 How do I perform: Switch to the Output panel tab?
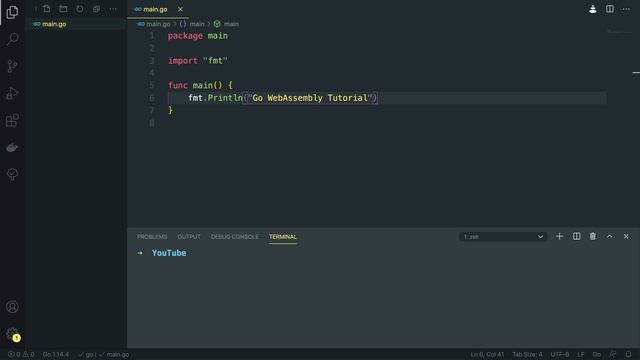tap(189, 237)
